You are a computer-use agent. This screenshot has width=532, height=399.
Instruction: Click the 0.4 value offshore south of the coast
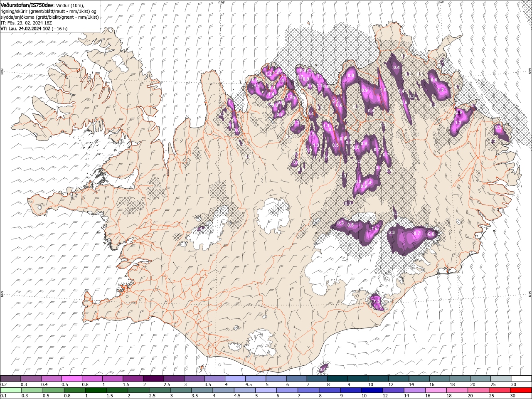point(323,369)
